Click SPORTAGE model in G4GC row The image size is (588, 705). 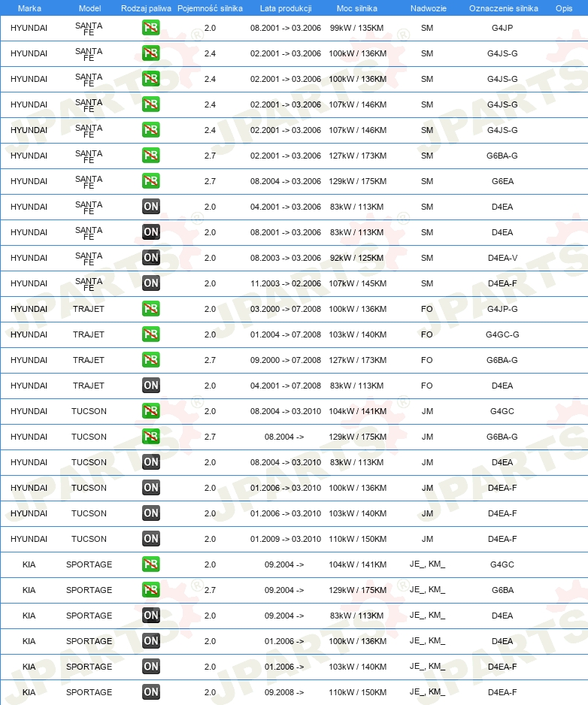pyautogui.click(x=89, y=564)
